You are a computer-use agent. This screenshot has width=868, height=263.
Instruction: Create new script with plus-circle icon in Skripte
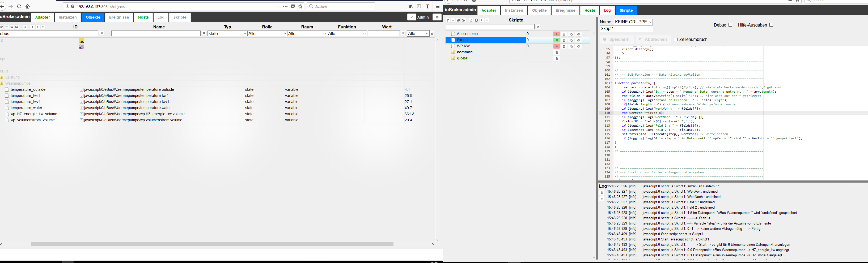(476, 20)
